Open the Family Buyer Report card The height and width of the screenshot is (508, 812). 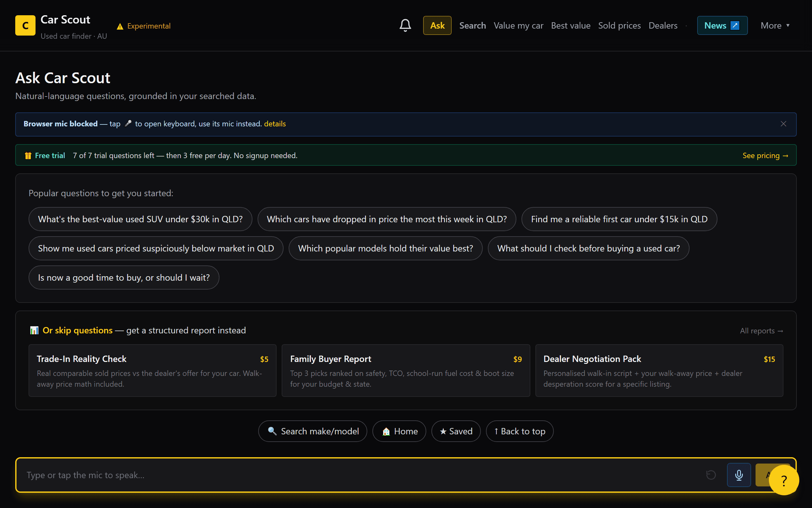[406, 371]
